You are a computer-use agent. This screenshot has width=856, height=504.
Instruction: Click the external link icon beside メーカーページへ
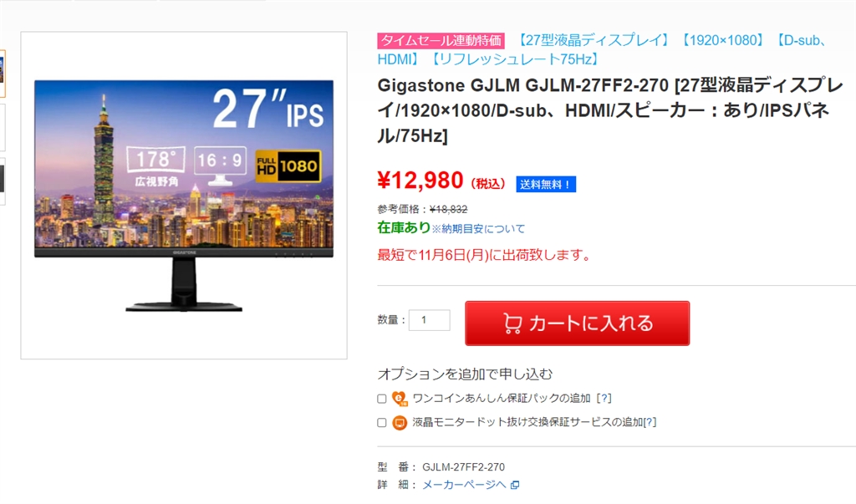[515, 485]
